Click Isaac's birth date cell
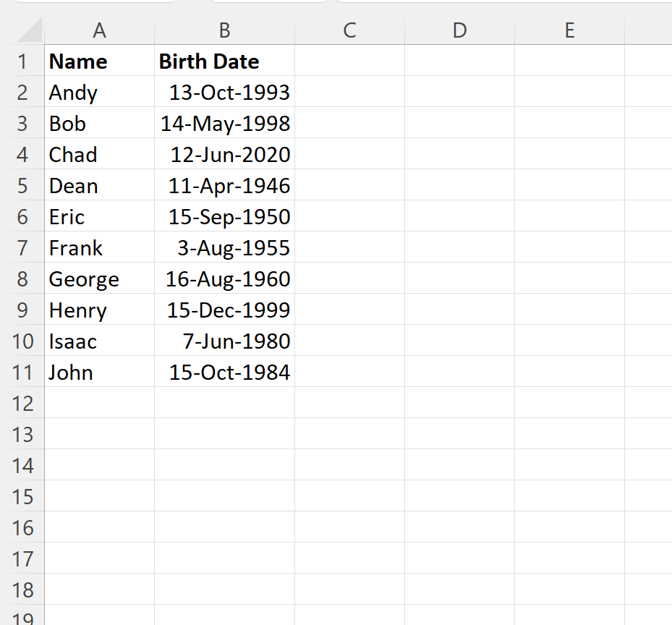This screenshot has height=625, width=672. pos(224,341)
